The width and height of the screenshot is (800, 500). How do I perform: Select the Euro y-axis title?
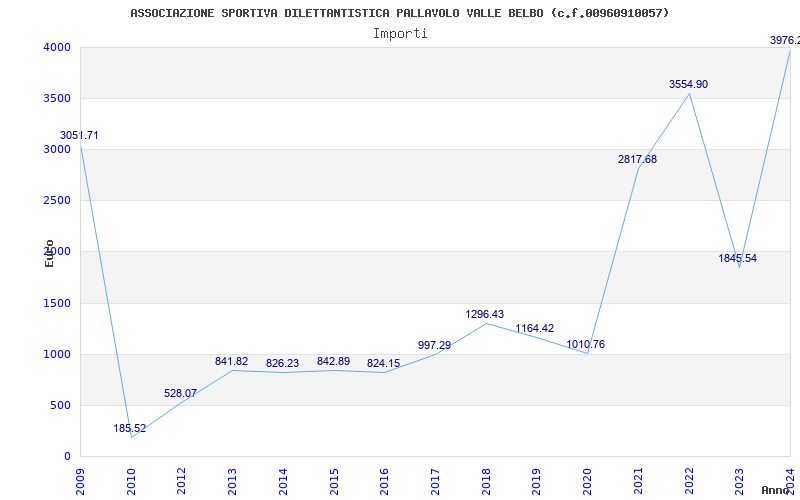coord(49,253)
